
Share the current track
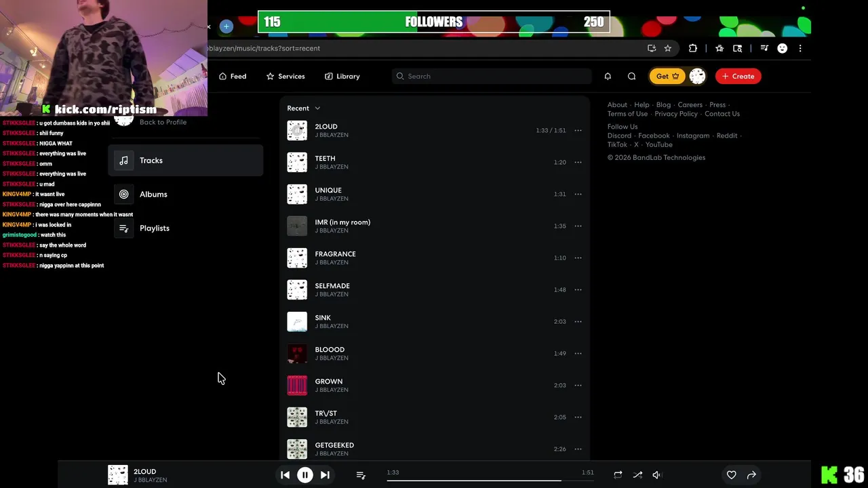point(751,475)
